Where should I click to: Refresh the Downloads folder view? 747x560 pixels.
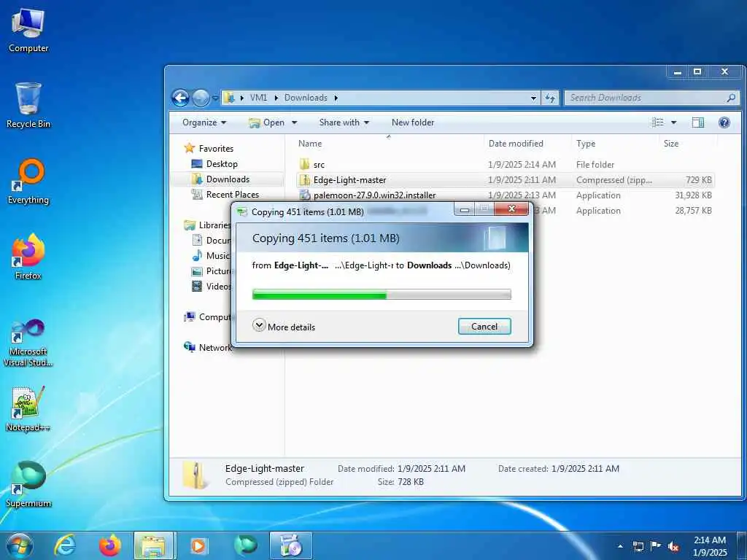(550, 98)
